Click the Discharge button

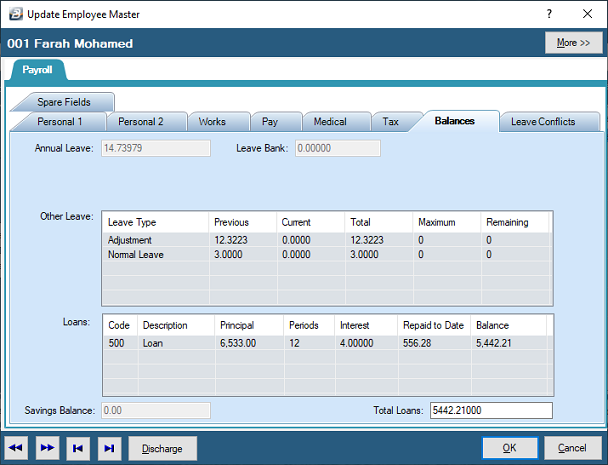[x=162, y=448]
